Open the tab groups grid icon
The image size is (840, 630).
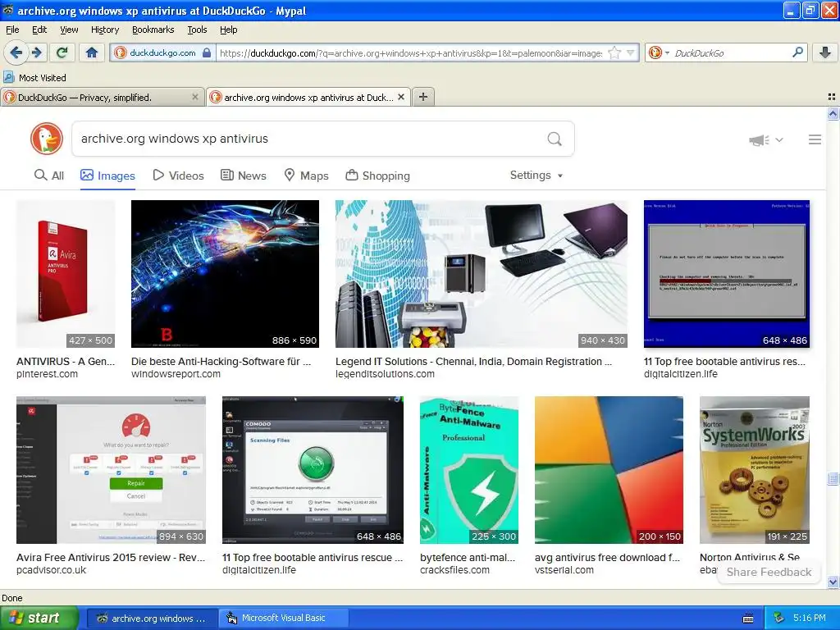(x=832, y=97)
